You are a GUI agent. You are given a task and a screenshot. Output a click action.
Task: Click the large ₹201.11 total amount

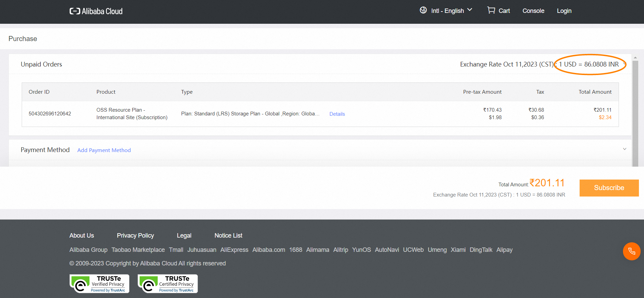(547, 183)
